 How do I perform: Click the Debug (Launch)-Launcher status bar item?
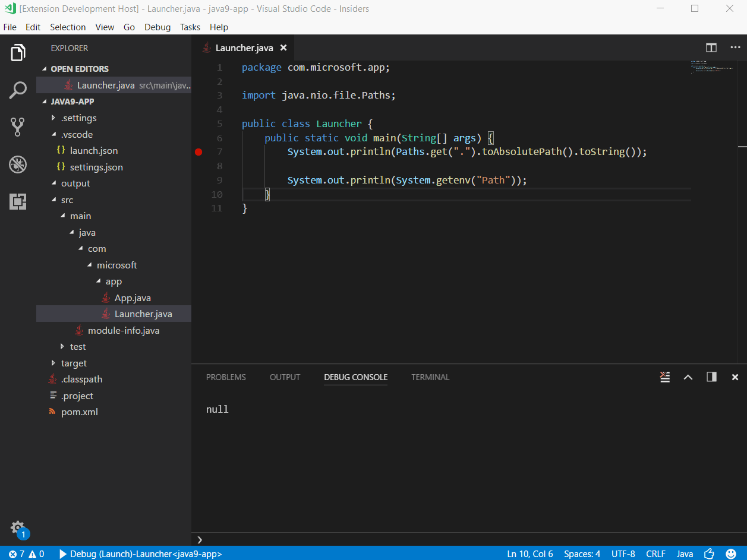pos(140,553)
